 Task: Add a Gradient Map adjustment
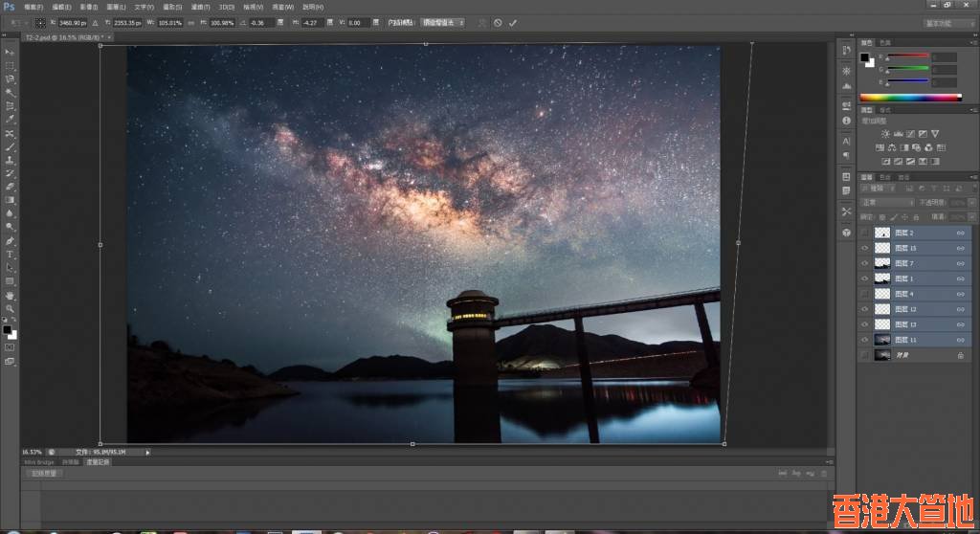click(935, 162)
